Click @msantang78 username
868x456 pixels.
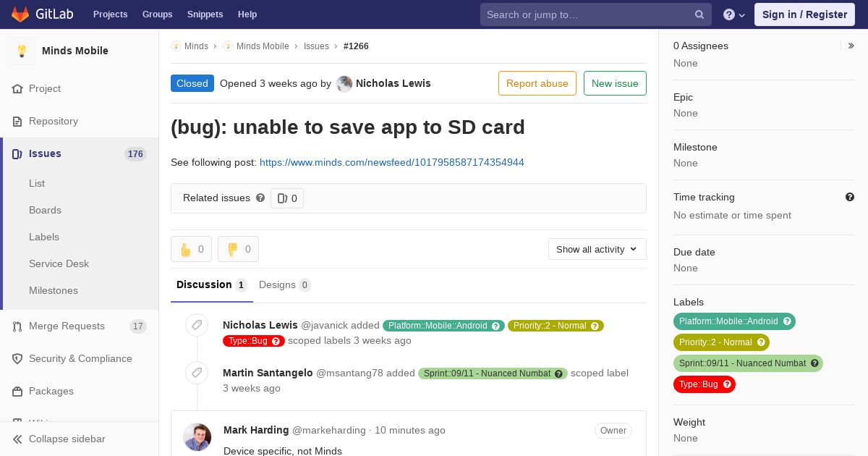[x=349, y=373]
